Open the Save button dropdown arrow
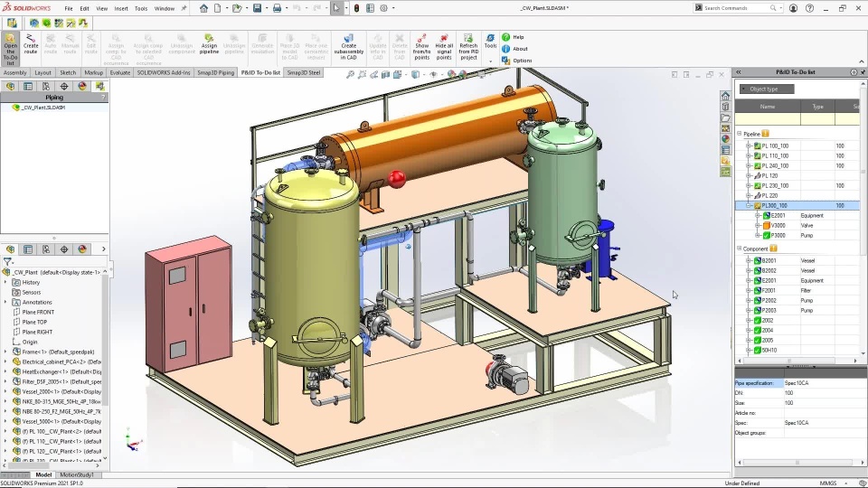 pyautogui.click(x=266, y=8)
